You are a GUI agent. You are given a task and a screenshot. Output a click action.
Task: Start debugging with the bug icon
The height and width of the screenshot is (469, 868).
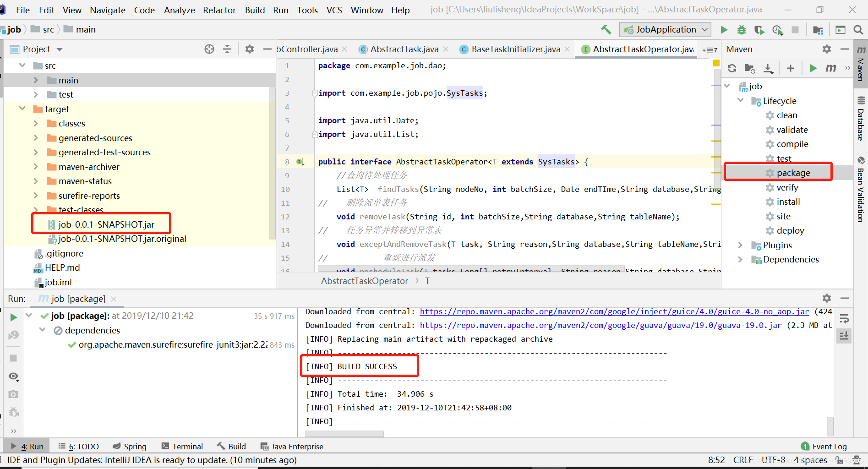[741, 30]
